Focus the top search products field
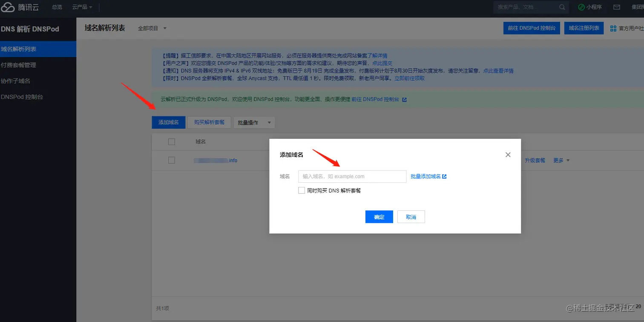This screenshot has width=644, height=322. 531,7
